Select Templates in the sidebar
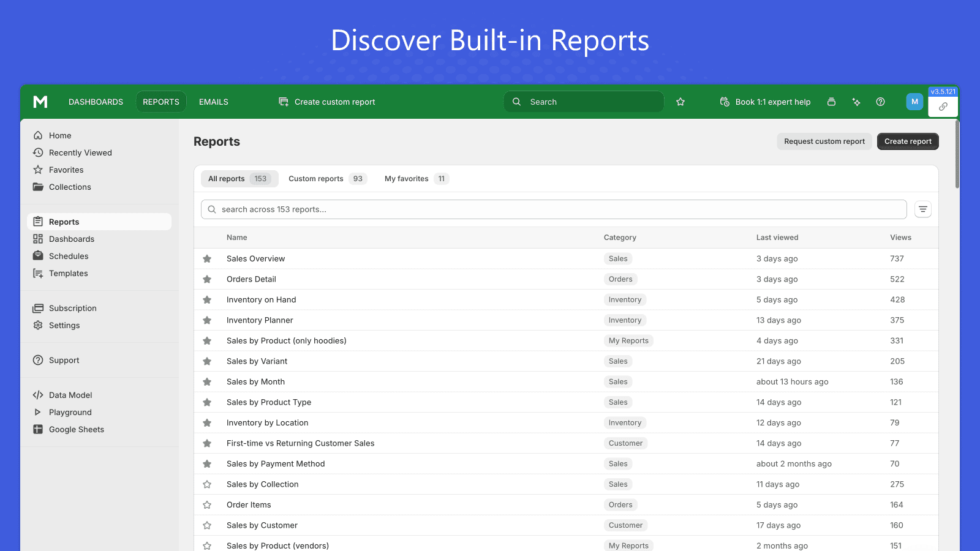Screen dimensions: 980x551 point(68,273)
